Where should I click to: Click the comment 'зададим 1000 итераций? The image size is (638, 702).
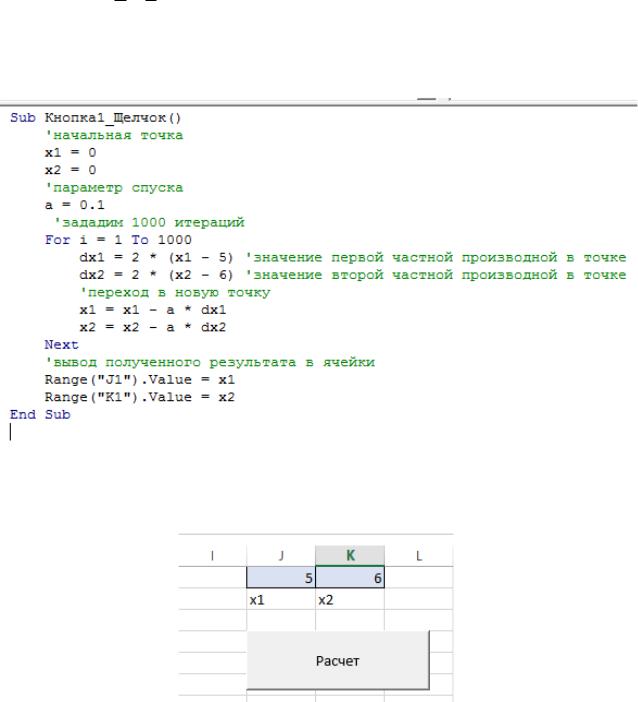coord(149,223)
